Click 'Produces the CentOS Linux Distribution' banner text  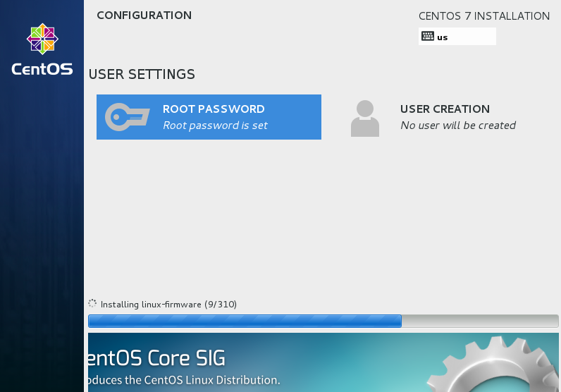click(x=183, y=380)
